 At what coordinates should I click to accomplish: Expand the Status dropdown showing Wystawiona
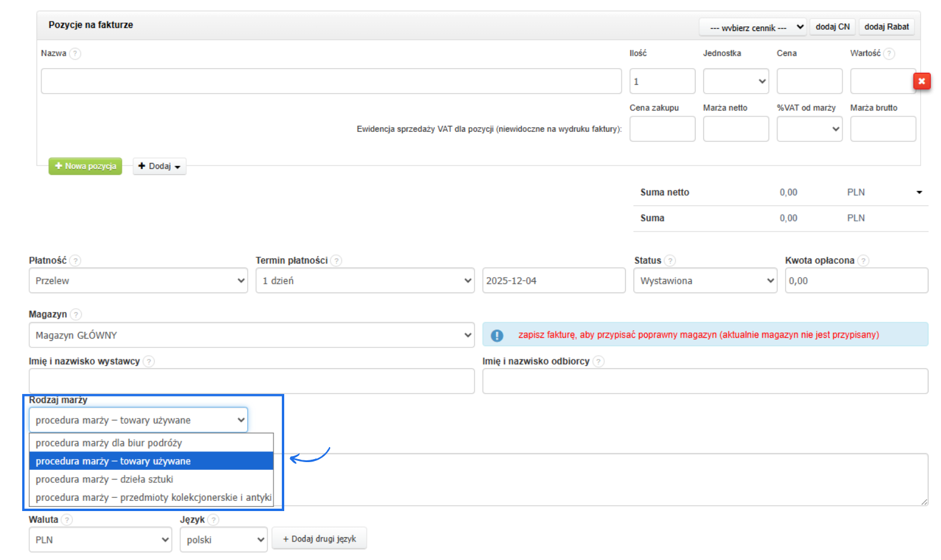click(705, 281)
